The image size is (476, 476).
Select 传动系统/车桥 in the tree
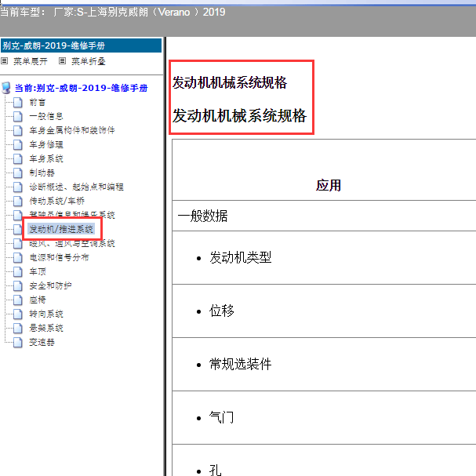56,201
